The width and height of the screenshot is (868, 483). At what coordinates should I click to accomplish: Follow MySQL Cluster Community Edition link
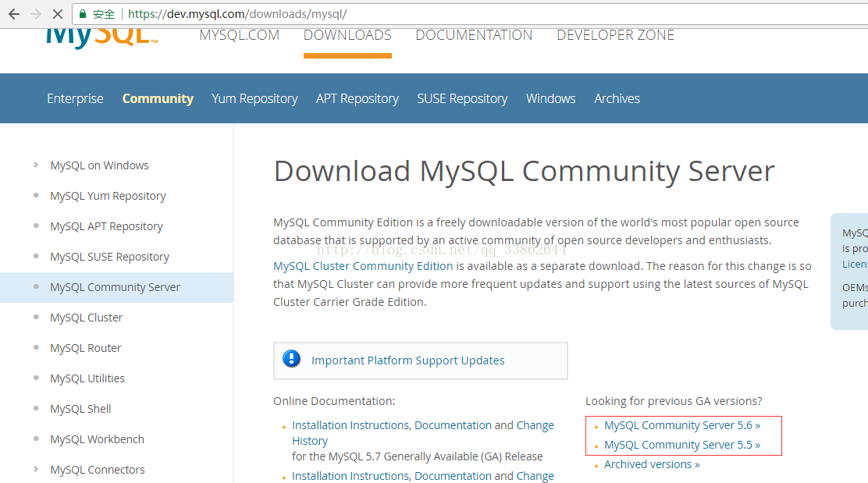pyautogui.click(x=363, y=266)
